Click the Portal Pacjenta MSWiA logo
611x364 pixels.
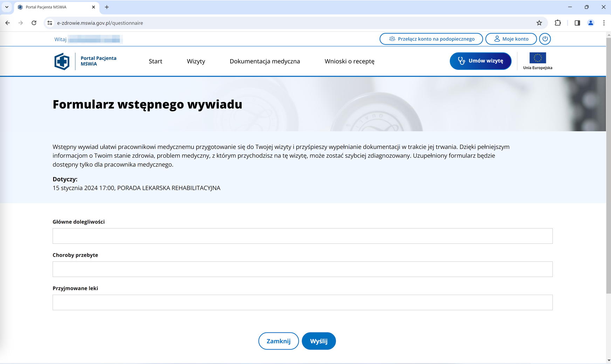(x=62, y=61)
